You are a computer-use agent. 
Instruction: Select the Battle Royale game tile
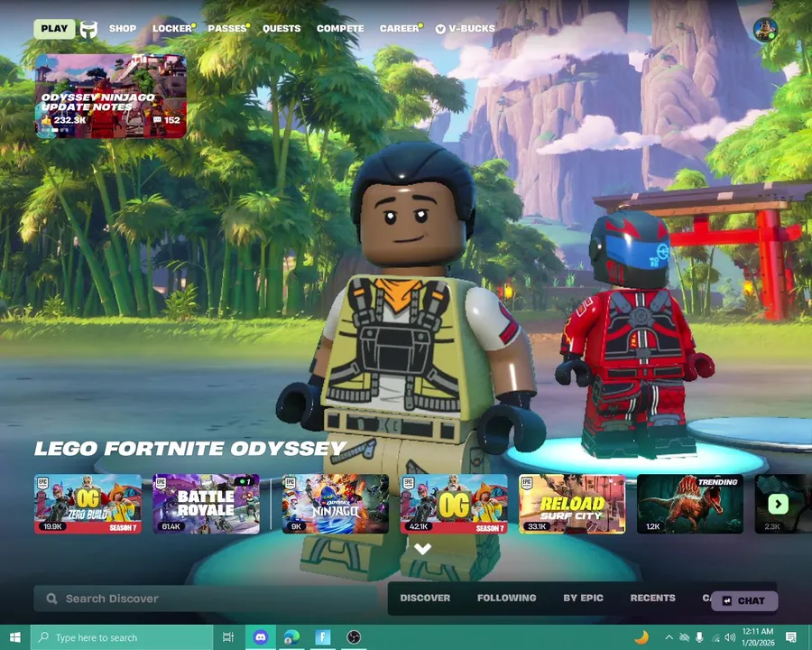tap(206, 504)
